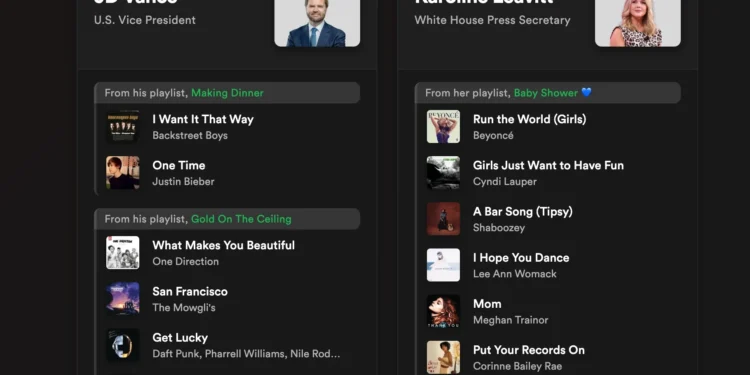Click the Backstreet Boys artist name

tap(190, 135)
